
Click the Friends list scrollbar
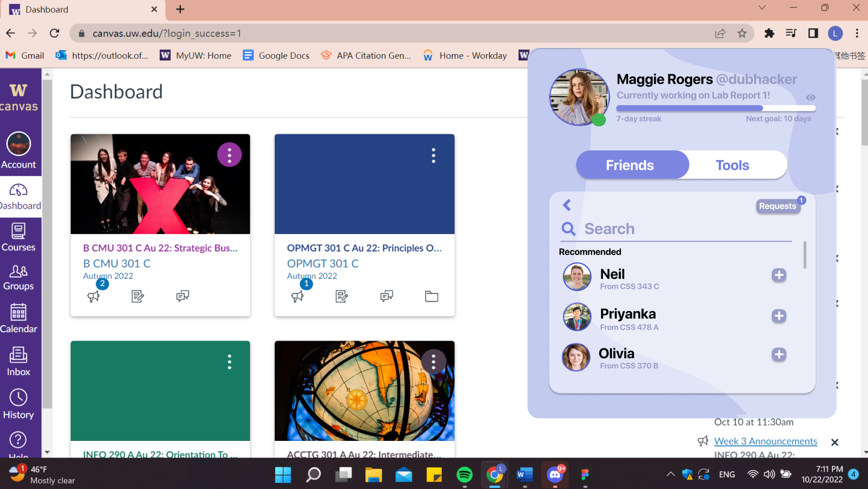tap(805, 255)
